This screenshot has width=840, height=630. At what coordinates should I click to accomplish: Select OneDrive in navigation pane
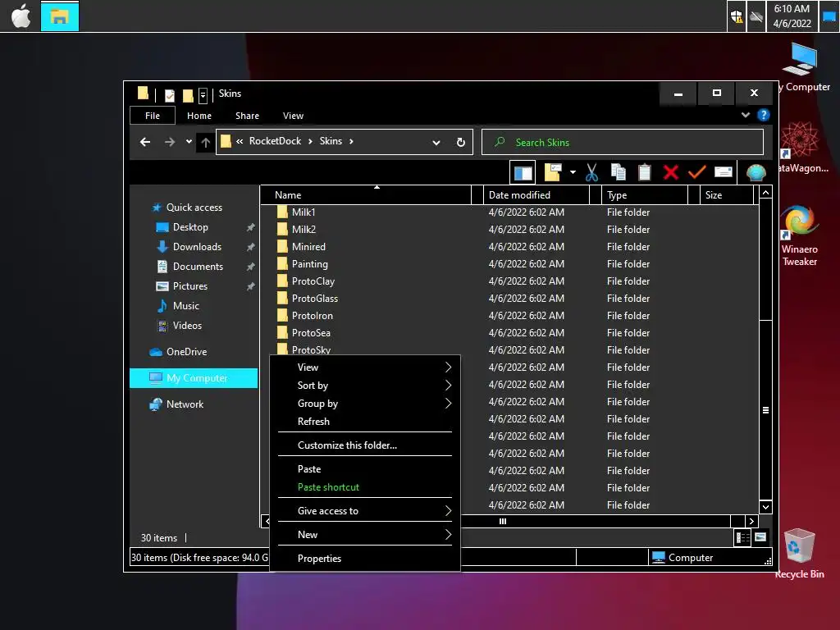tap(186, 352)
